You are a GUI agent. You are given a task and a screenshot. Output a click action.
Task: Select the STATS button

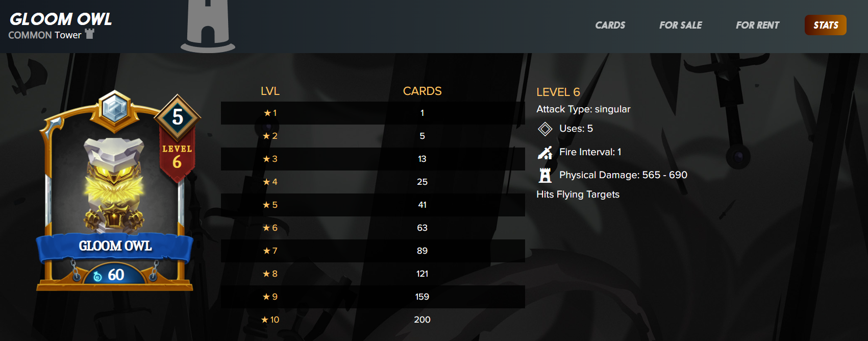pyautogui.click(x=826, y=25)
